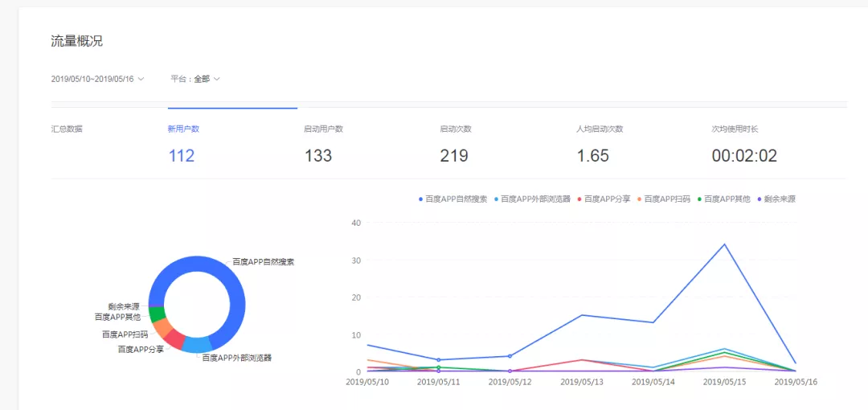Click the red 百度APP分享 donut segment
Screen dimensions: 868x410
tap(174, 338)
